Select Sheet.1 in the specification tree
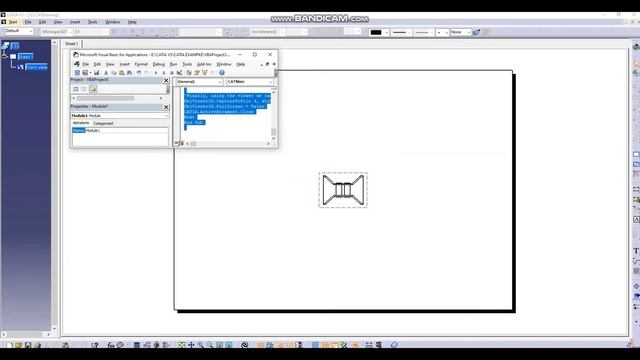 tap(25, 57)
